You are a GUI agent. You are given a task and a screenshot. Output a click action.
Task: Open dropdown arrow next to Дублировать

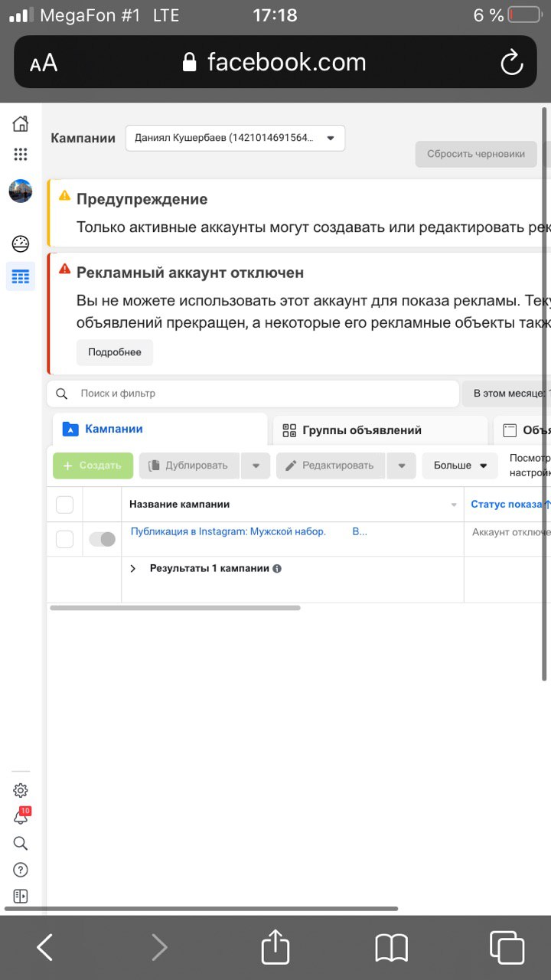(x=256, y=465)
